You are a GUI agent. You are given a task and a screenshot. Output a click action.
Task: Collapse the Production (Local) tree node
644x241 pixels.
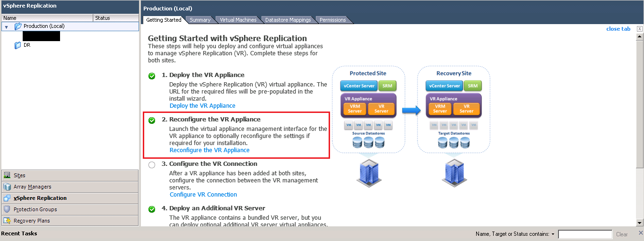pos(7,27)
